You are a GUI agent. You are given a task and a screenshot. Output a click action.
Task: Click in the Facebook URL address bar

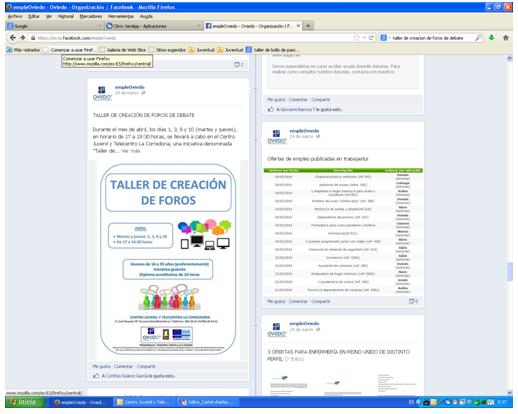(193, 38)
